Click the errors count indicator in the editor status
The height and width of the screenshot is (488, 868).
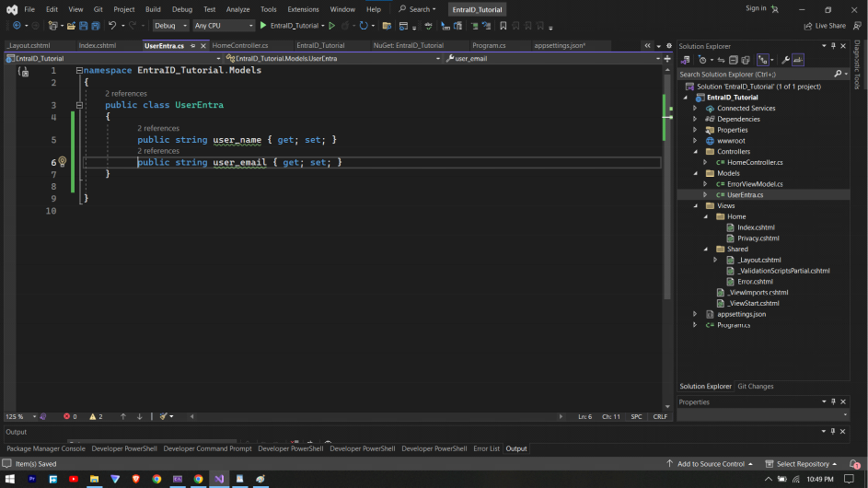pyautogui.click(x=70, y=416)
